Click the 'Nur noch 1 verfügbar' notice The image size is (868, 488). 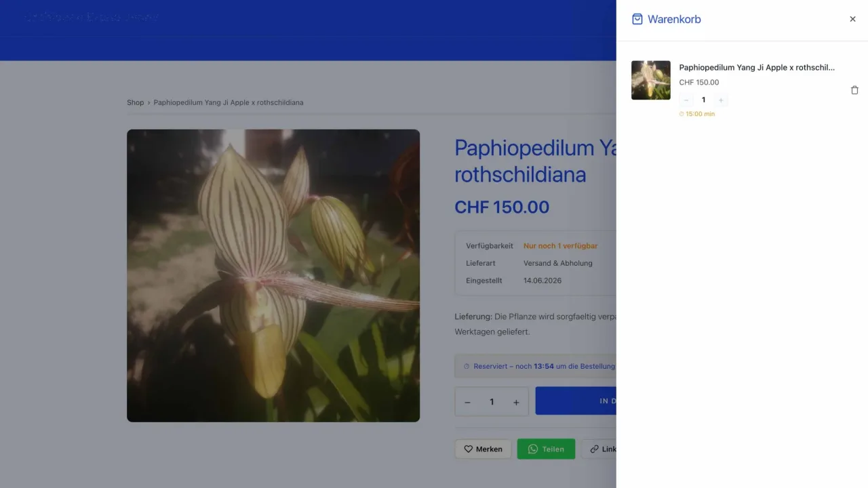coord(561,246)
